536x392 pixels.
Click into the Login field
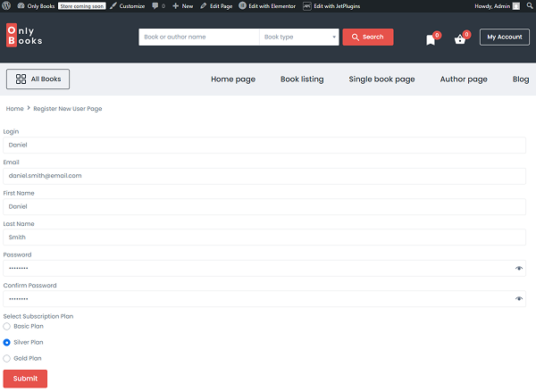coord(264,146)
